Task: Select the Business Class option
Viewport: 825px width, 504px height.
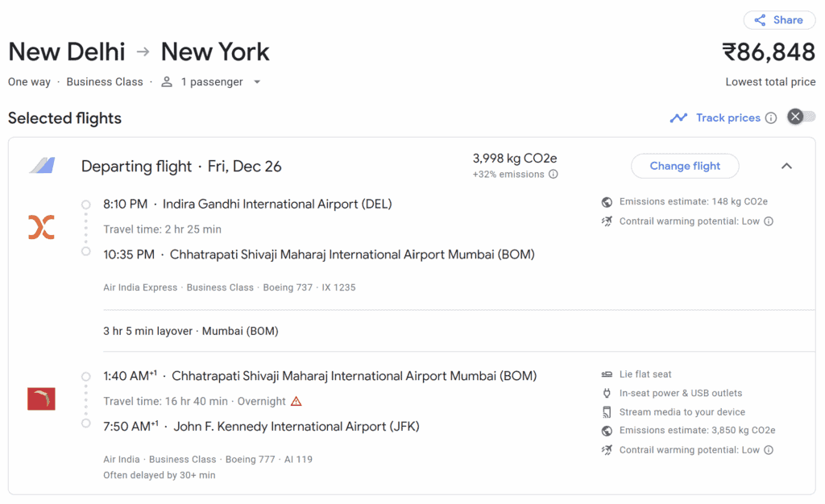Action: pyautogui.click(x=104, y=81)
